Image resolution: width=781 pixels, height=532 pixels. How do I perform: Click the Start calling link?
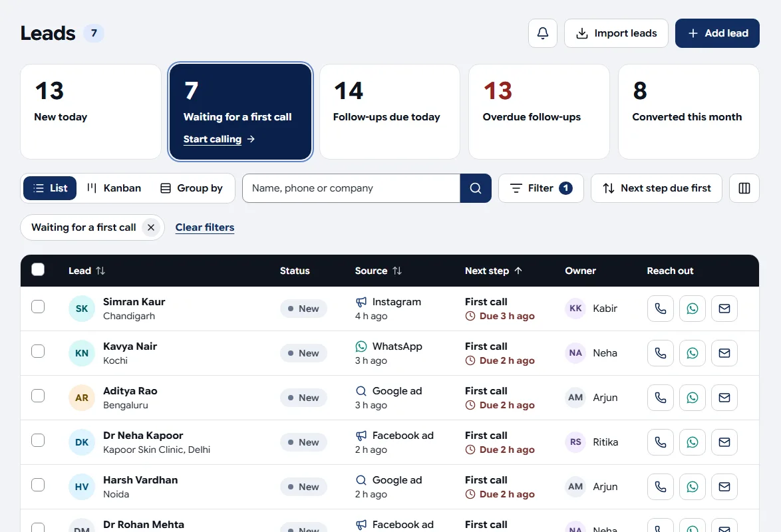coord(219,139)
